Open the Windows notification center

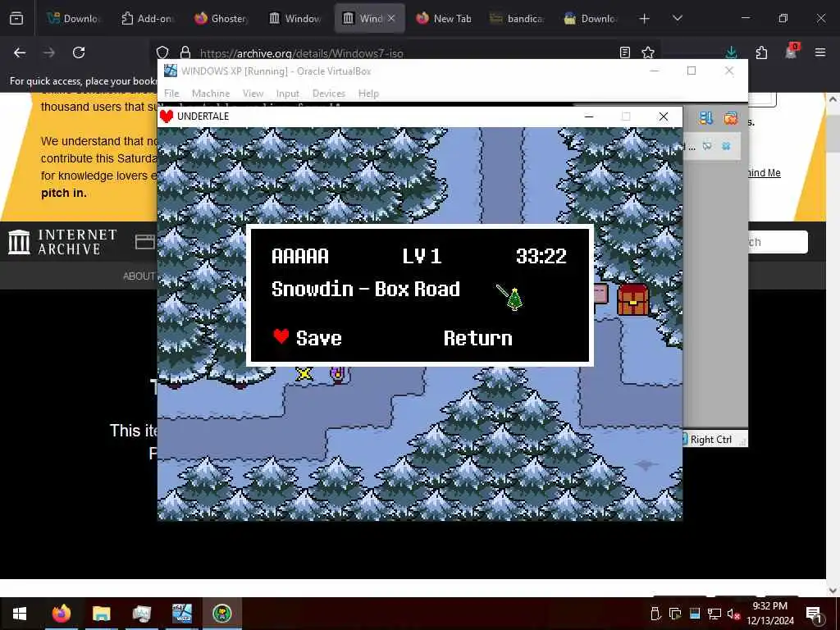point(814,614)
